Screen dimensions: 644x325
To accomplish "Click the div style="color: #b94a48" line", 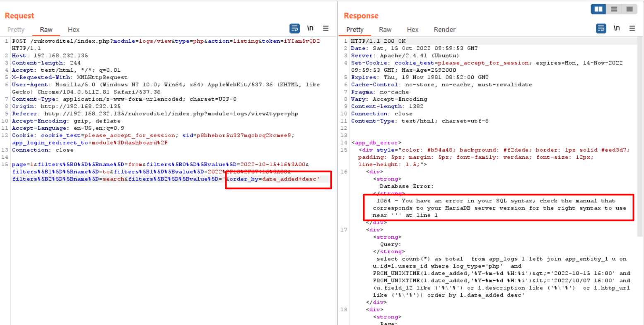I will coord(494,157).
